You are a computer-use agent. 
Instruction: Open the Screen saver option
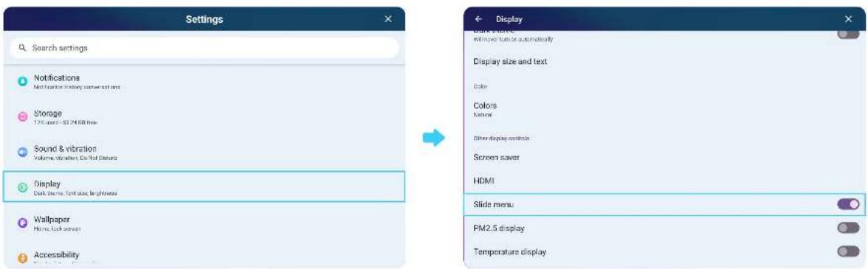[x=664, y=157]
